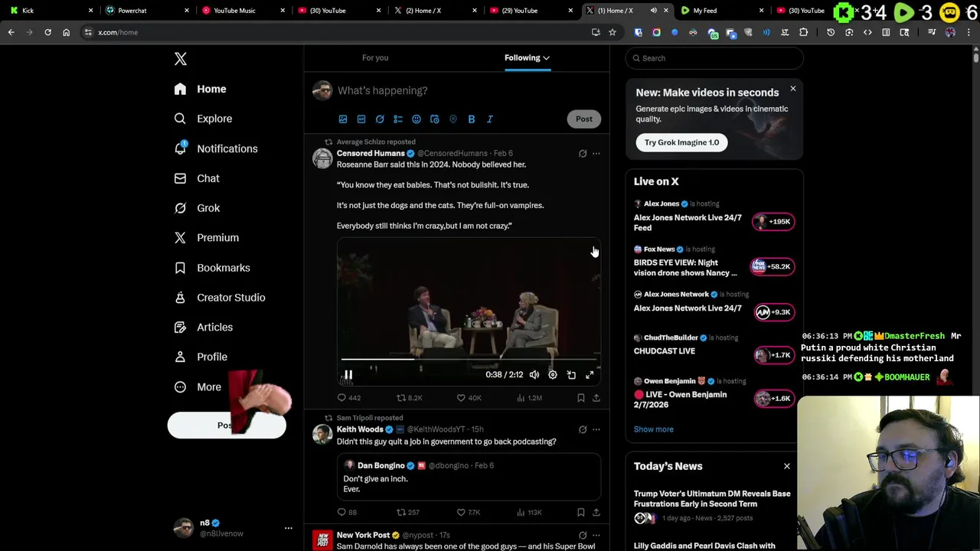Join Alex Jones Network Live 24/7 Feed
Screen dimensions: 980x551
(714, 217)
